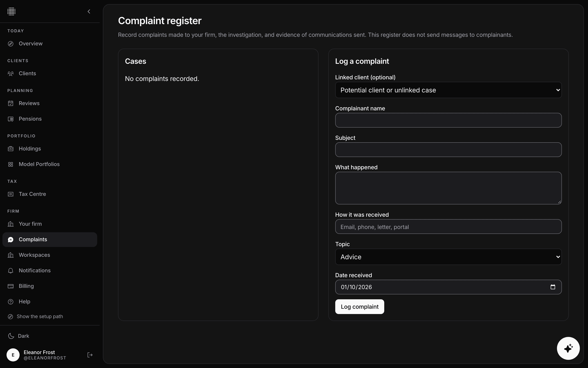Open the Linked client dropdown
This screenshot has height=368, width=588.
[448, 90]
